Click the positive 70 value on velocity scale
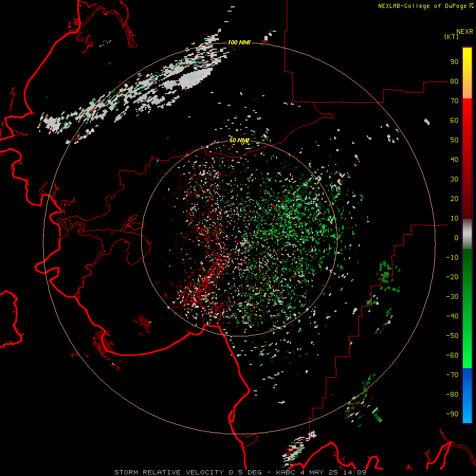The height and width of the screenshot is (476, 476). coord(454,101)
